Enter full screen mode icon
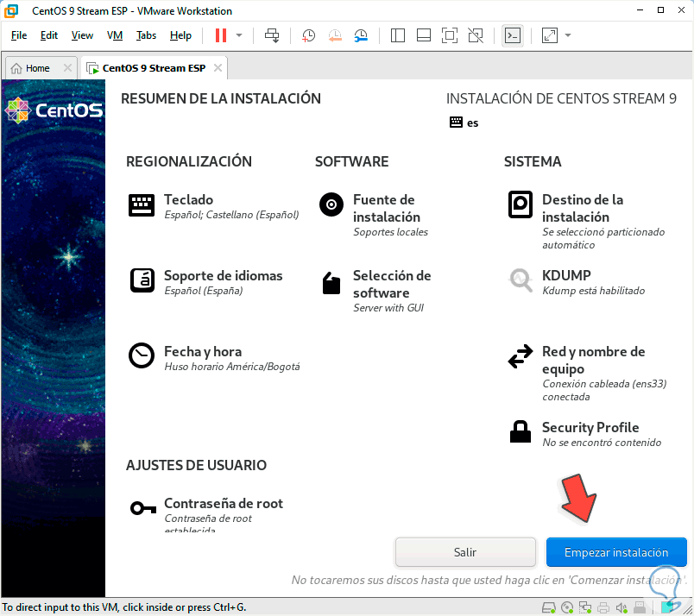 (x=450, y=35)
